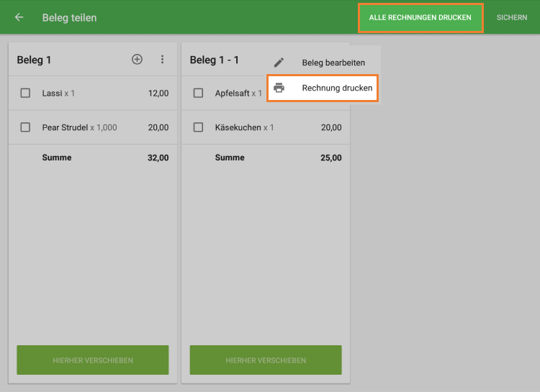This screenshot has width=540, height=392.
Task: Select the Pear Strudel item row
Action: (x=93, y=127)
